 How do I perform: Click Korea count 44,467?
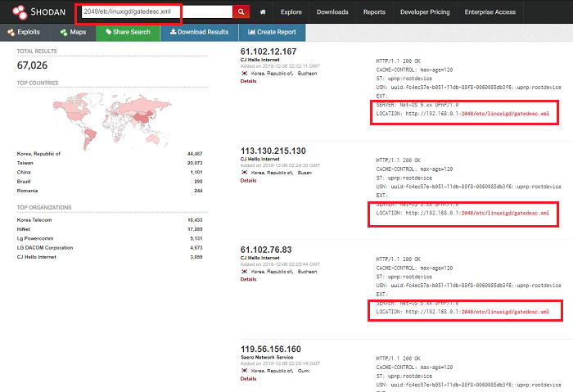195,154
